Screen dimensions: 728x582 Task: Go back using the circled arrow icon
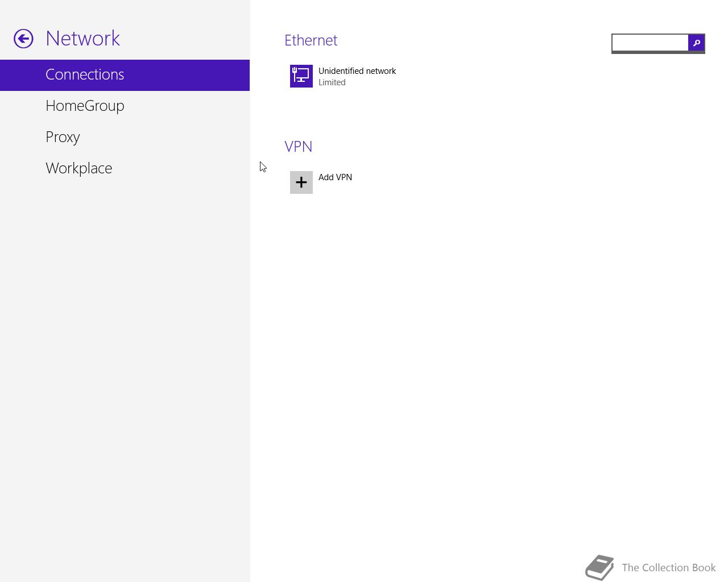coord(23,39)
